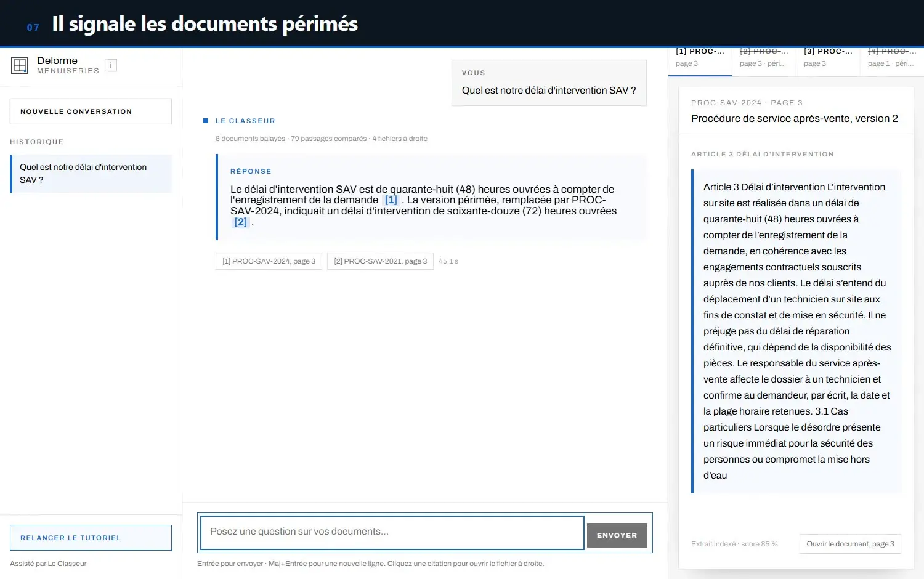Click Ouvrir le document, page 3
The height and width of the screenshot is (579, 924).
pyautogui.click(x=850, y=544)
